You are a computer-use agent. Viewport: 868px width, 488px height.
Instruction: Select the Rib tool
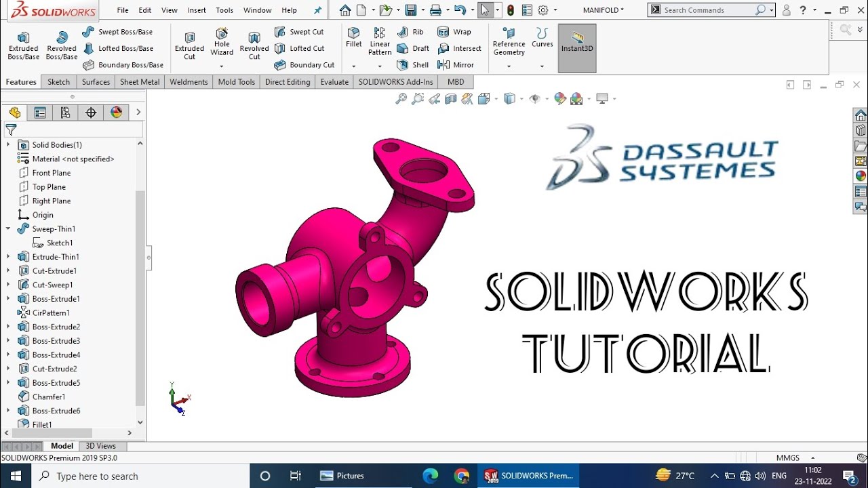411,32
